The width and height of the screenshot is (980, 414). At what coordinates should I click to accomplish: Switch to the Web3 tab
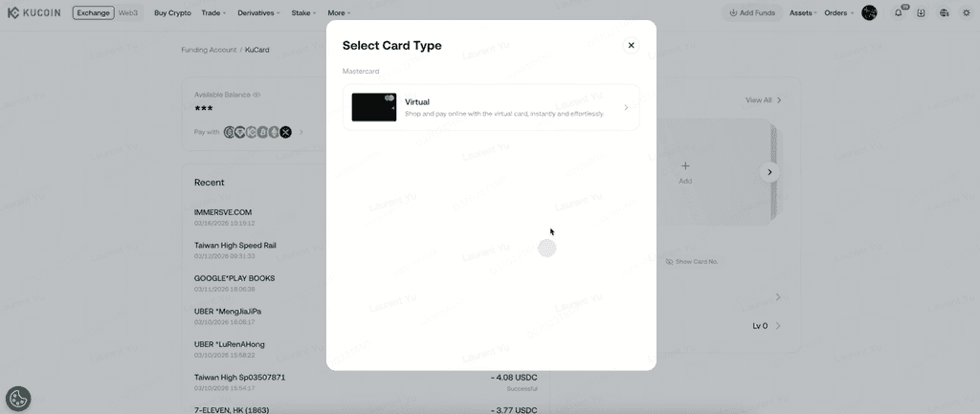pos(128,12)
